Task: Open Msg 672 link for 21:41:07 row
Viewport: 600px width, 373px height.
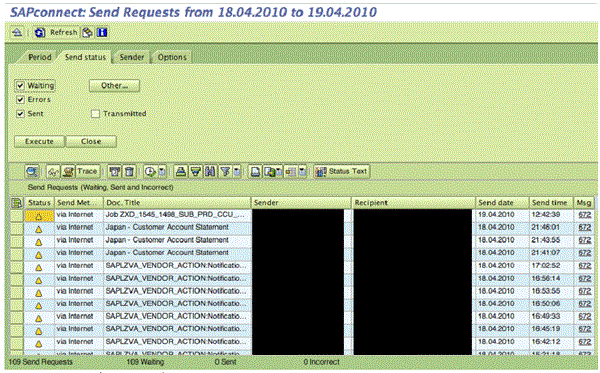Action: [x=584, y=253]
